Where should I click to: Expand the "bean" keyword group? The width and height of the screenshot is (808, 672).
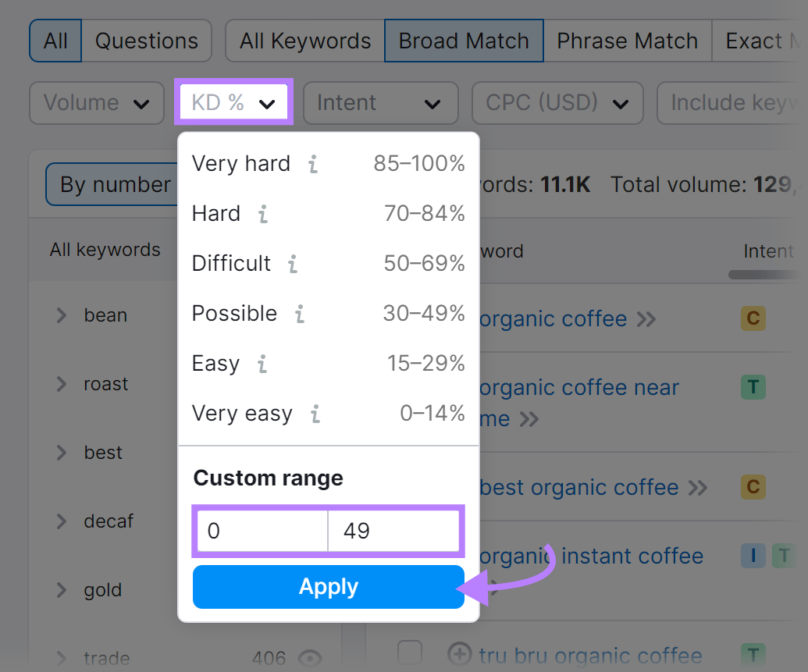click(x=61, y=315)
